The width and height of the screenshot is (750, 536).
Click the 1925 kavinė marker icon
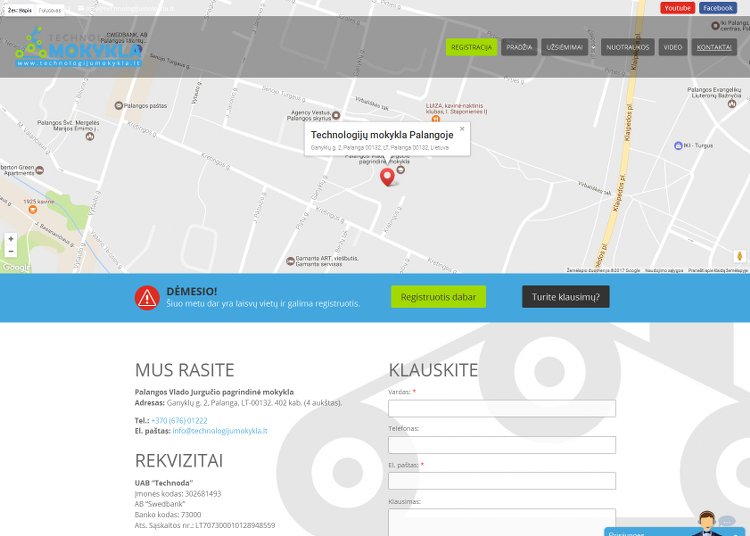click(x=33, y=209)
